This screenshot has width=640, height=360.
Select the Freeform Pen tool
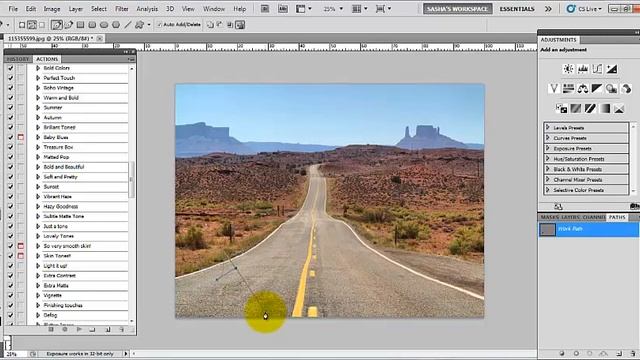(69, 25)
